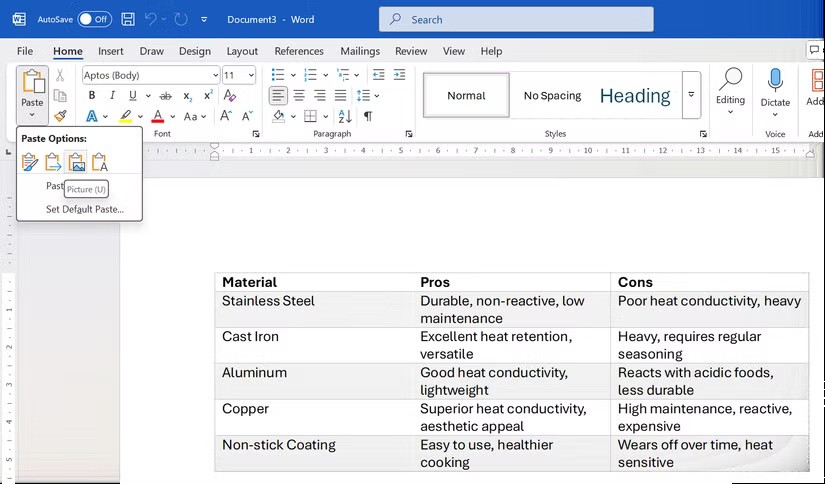Click the red font color button
This screenshot has width=825, height=484.
157,117
